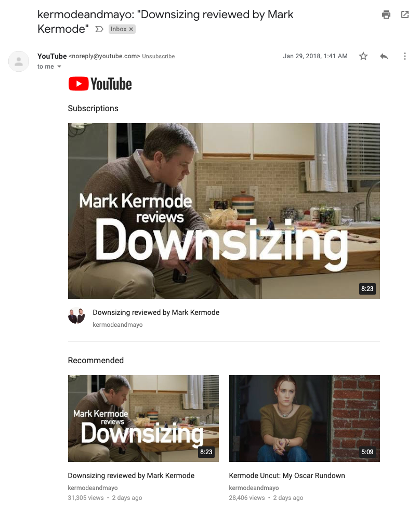Click the Inbox label chip
The width and height of the screenshot is (420, 516).
coord(119,29)
